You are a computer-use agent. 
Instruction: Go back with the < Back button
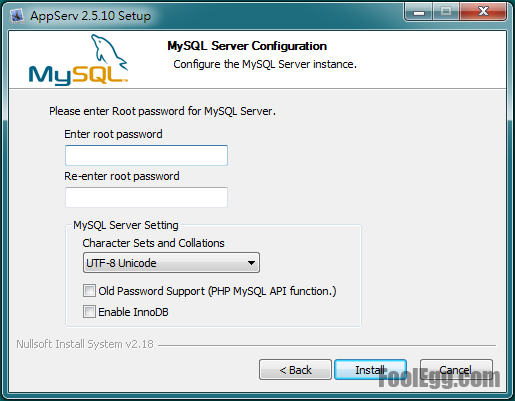(x=295, y=370)
